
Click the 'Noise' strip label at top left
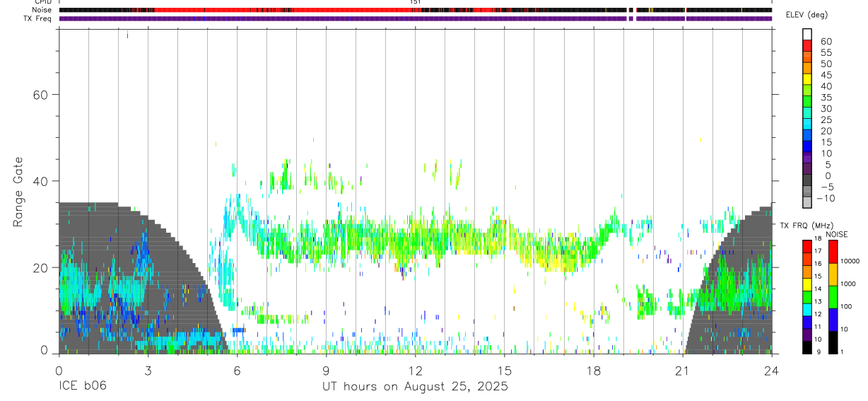point(42,10)
